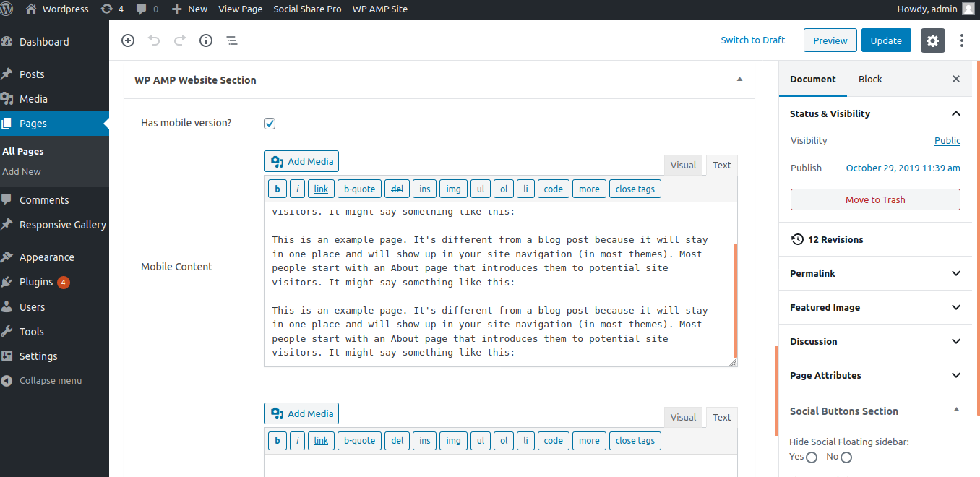Open comments bubble in admin bar
Image resolution: width=980 pixels, height=477 pixels.
coord(147,9)
